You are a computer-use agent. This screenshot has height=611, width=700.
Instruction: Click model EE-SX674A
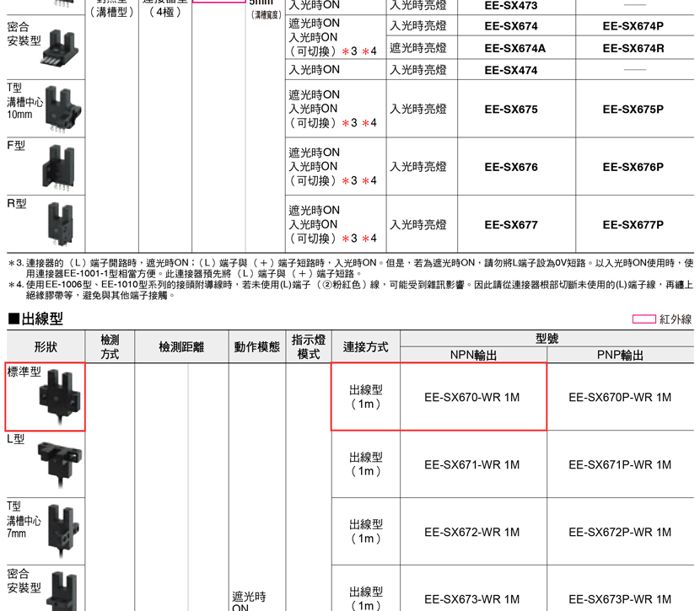pos(514,48)
